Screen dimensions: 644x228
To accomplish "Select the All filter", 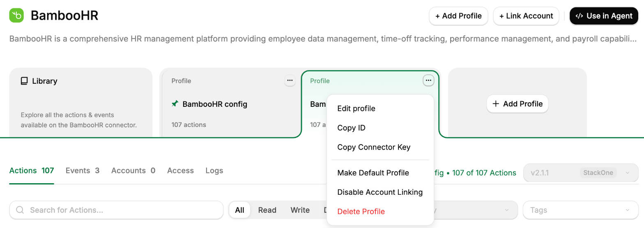I will tap(239, 210).
